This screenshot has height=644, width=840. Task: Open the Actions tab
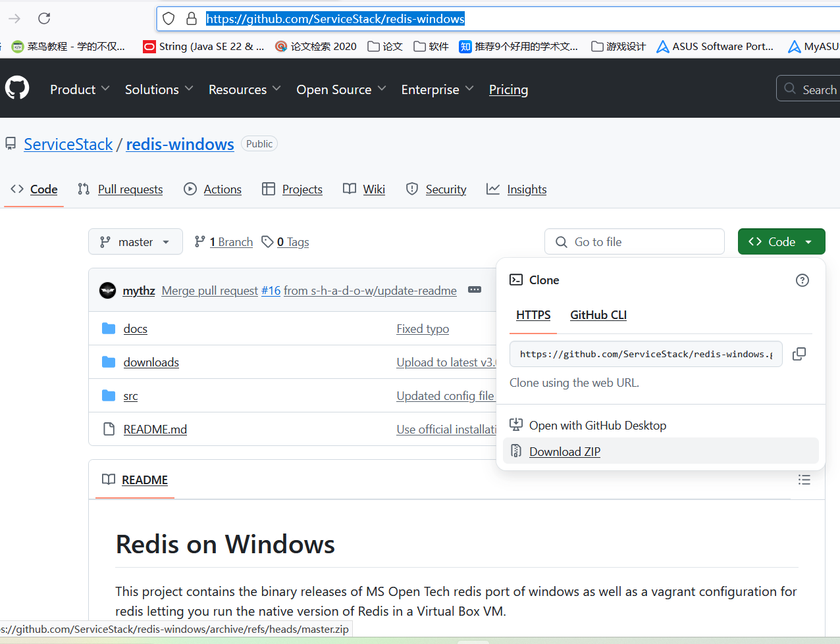(213, 189)
